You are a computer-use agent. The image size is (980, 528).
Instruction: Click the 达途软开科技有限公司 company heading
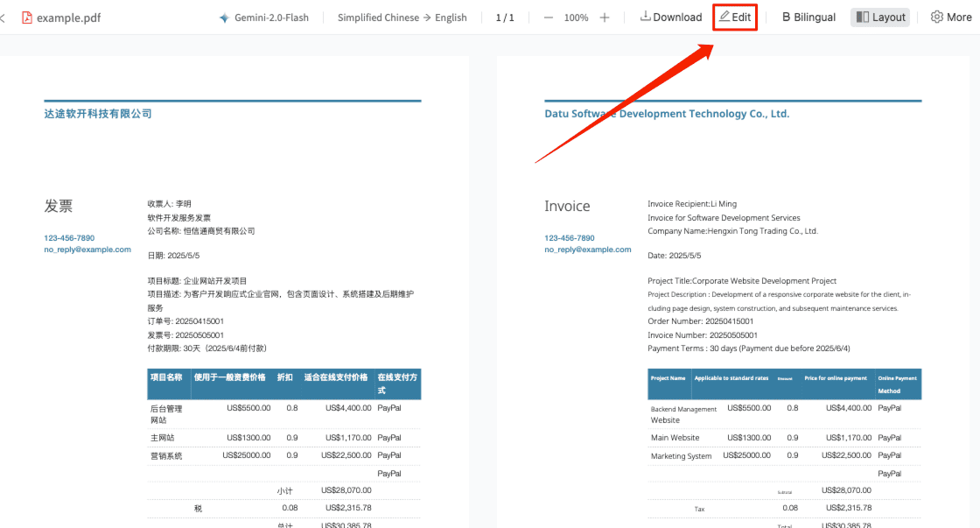pyautogui.click(x=98, y=114)
